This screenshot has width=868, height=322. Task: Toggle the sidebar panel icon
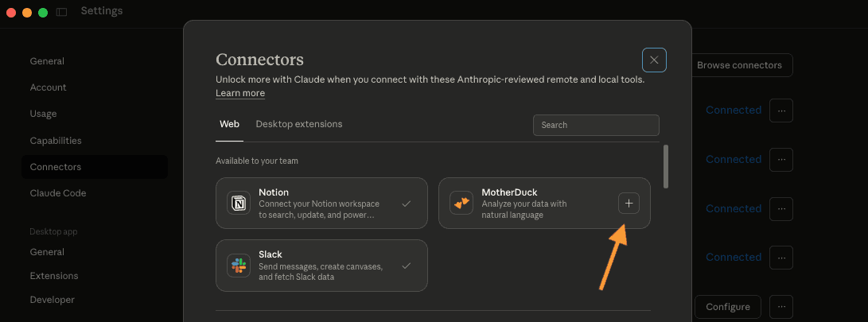[61, 12]
